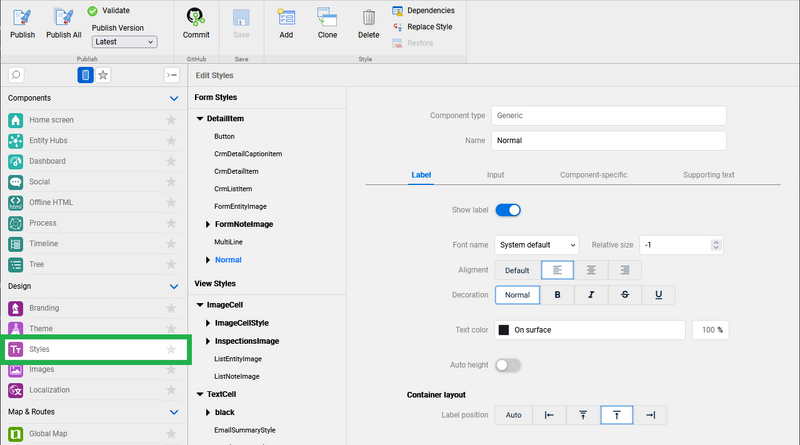This screenshot has width=800, height=445.
Task: Click the Validate check icon
Action: point(92,11)
